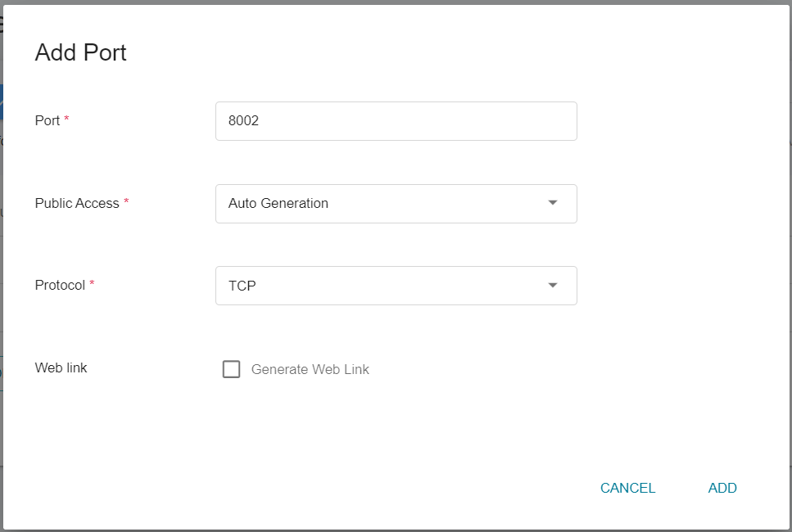This screenshot has height=532, width=792.
Task: Click the ADD button to confirm the port
Action: pyautogui.click(x=722, y=488)
